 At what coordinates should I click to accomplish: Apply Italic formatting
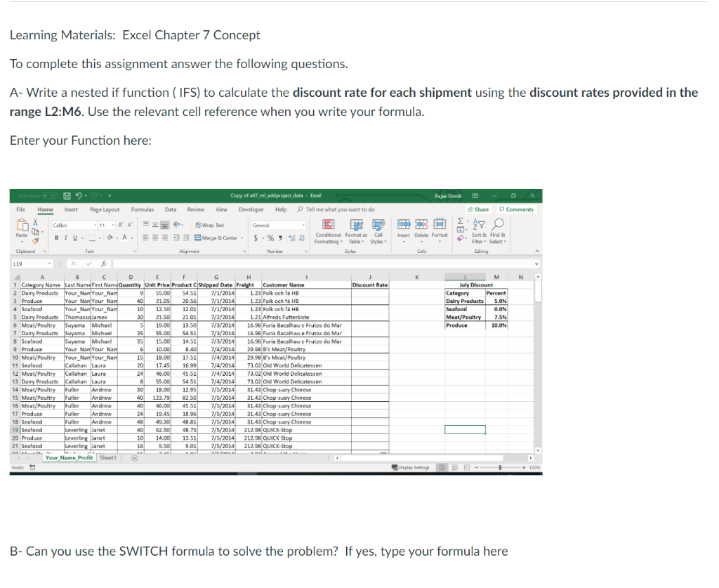pyautogui.click(x=65, y=237)
